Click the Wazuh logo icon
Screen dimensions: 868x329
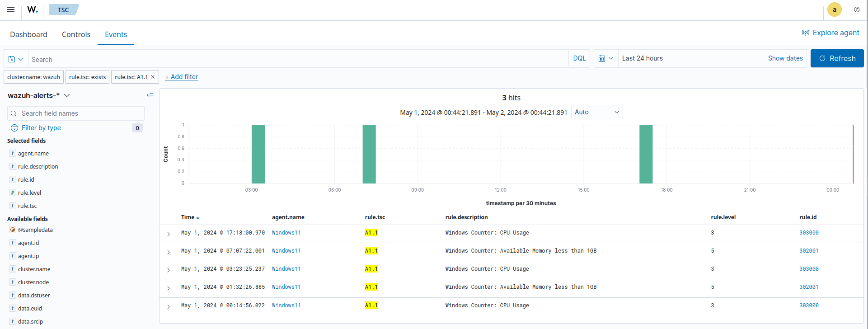(33, 9)
